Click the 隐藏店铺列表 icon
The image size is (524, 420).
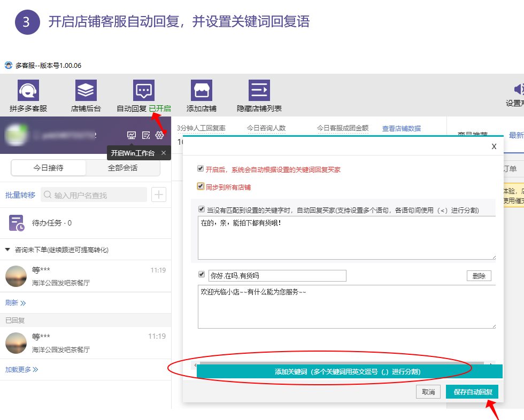click(x=259, y=90)
